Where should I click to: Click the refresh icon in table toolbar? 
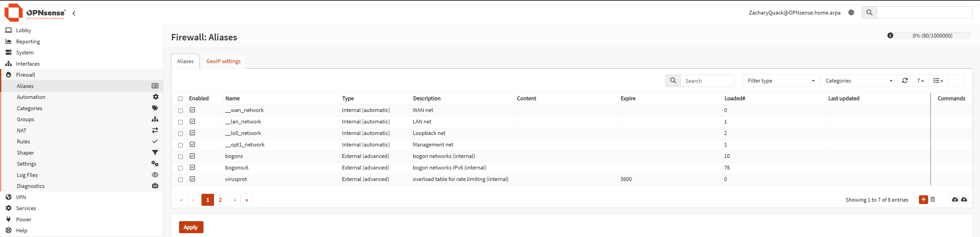point(905,81)
